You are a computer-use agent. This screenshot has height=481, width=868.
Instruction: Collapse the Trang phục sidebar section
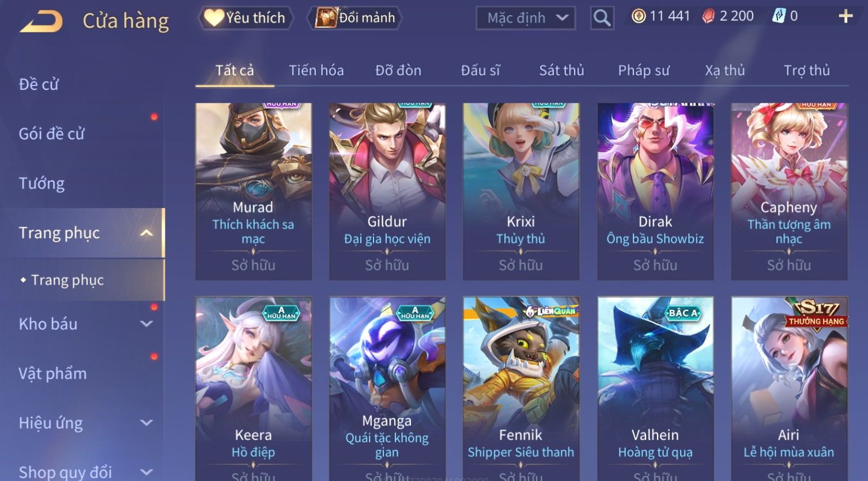pos(146,233)
